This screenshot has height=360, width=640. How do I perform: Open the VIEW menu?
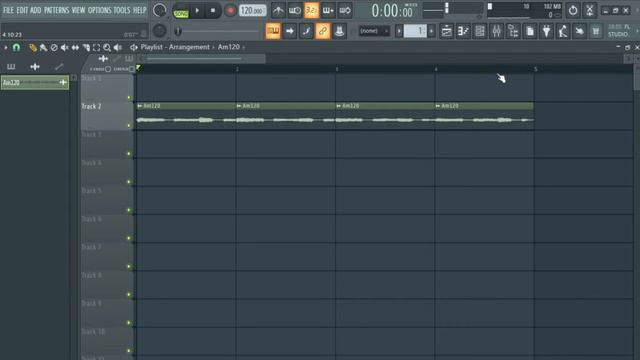coord(78,10)
